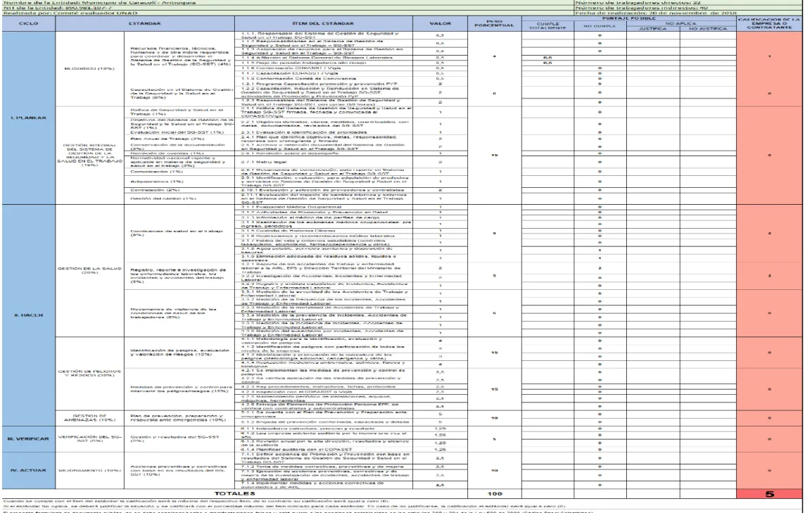Select Gestión y resultados del SG-SST cell
The width and height of the screenshot is (812, 513).
pyautogui.click(x=179, y=439)
